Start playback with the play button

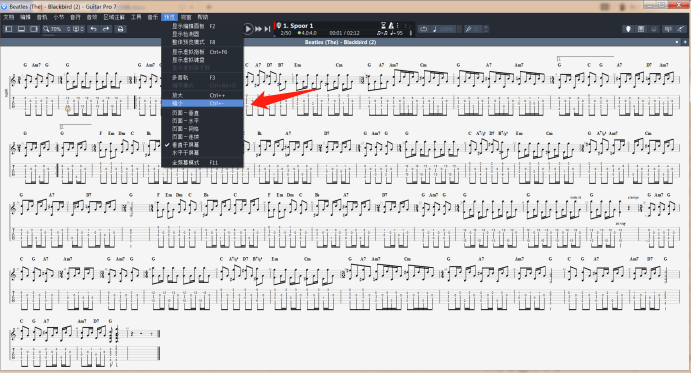[x=248, y=29]
